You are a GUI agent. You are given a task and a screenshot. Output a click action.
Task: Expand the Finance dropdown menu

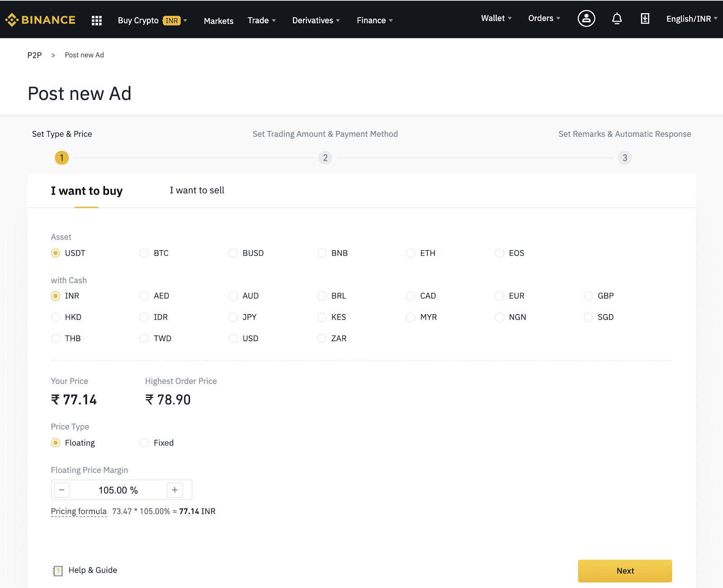[375, 20]
